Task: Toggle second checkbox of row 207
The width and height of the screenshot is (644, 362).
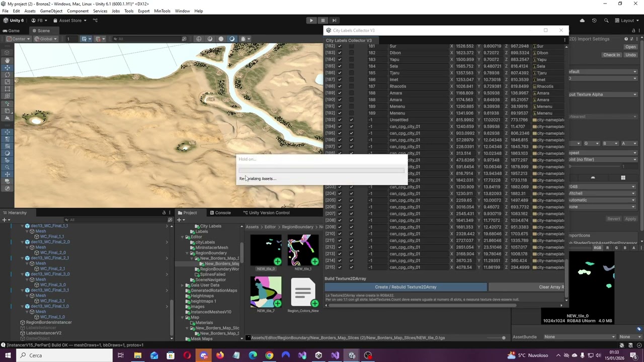Action: point(351,214)
